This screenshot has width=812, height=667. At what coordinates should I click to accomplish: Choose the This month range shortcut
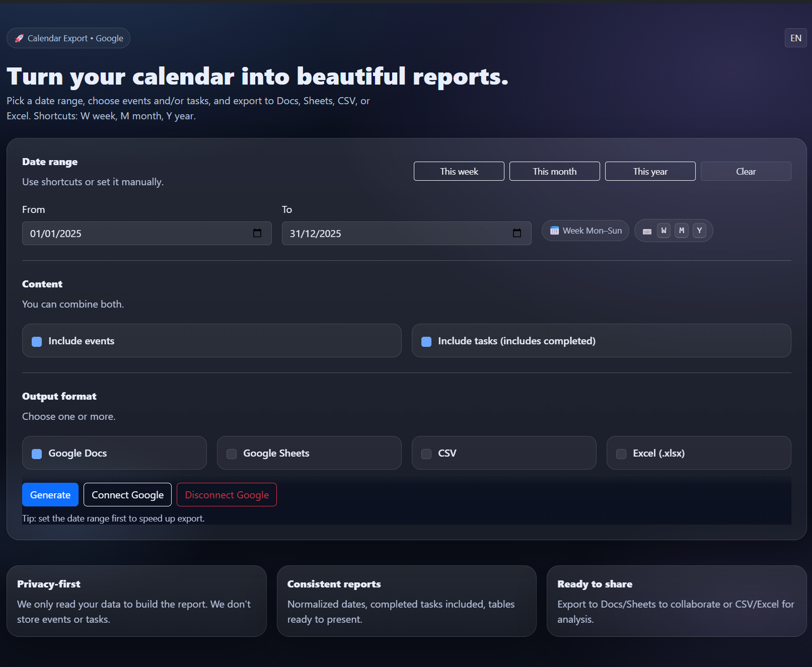coord(554,171)
